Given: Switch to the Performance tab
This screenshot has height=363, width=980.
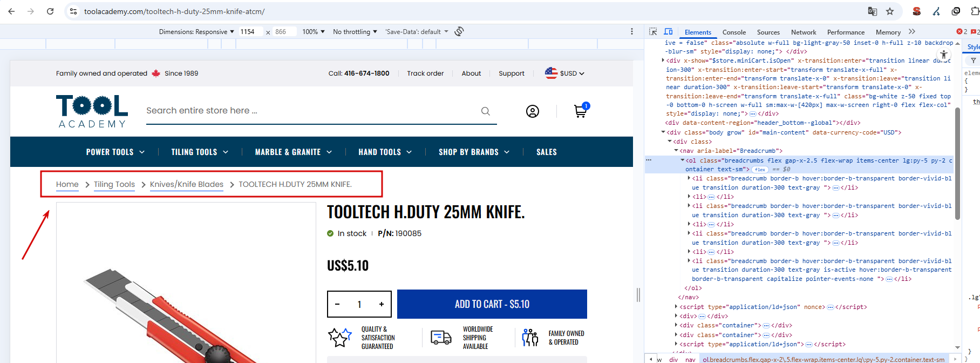Looking at the screenshot, I should pyautogui.click(x=846, y=32).
